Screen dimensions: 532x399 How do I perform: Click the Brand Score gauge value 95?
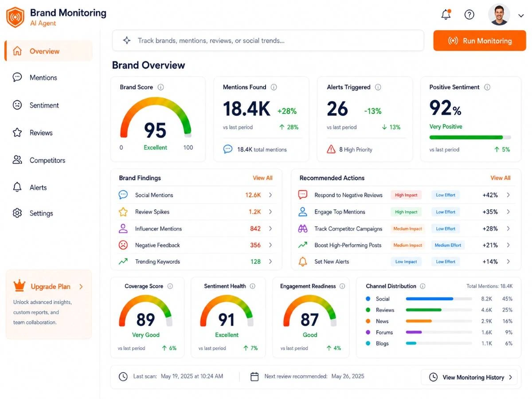tap(155, 130)
